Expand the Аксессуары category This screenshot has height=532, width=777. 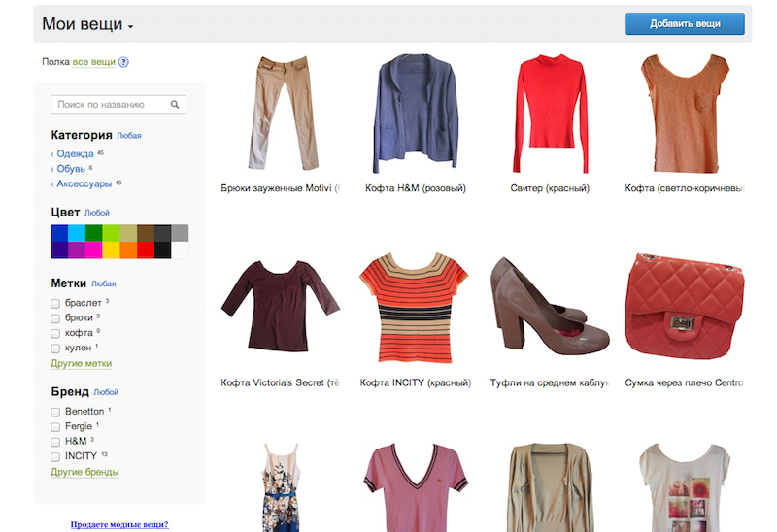pos(84,183)
